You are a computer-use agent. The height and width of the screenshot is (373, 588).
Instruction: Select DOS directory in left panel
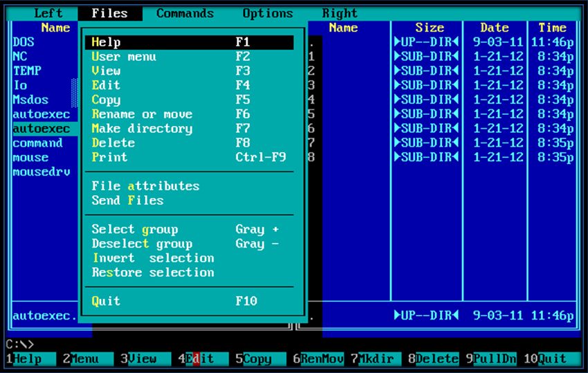click(24, 42)
